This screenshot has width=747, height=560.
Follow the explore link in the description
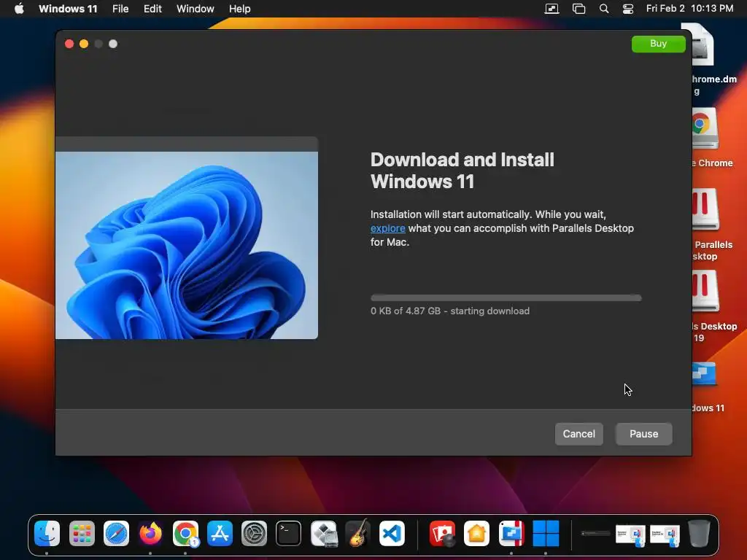click(388, 228)
